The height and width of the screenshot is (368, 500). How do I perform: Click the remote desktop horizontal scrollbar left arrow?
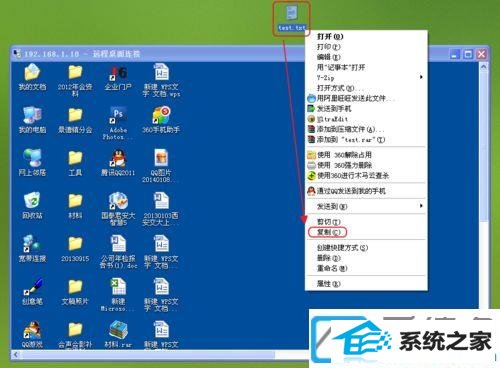16,355
